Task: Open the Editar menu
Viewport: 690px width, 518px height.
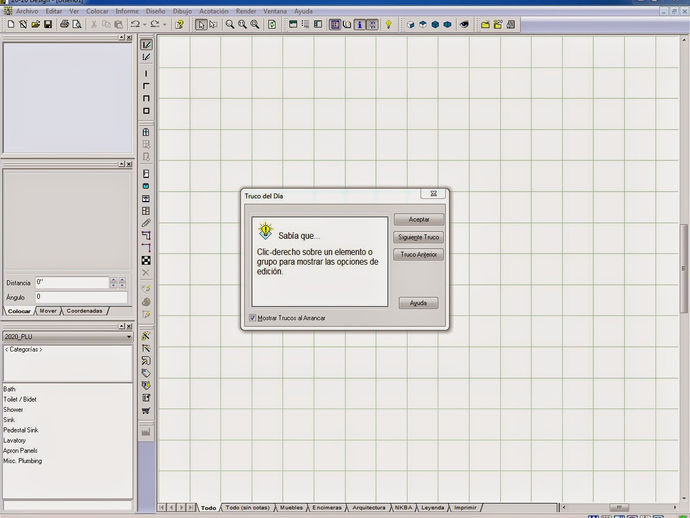Action: [54, 11]
